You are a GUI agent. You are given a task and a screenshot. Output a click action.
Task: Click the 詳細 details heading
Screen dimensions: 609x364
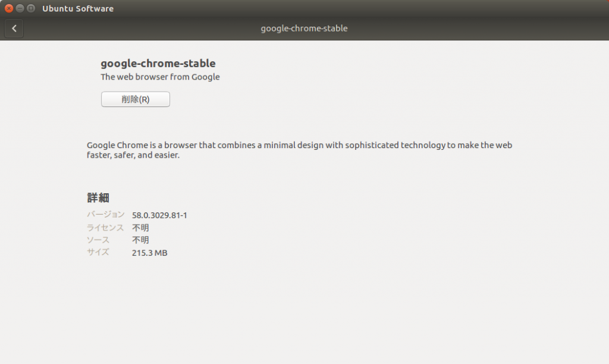point(98,197)
